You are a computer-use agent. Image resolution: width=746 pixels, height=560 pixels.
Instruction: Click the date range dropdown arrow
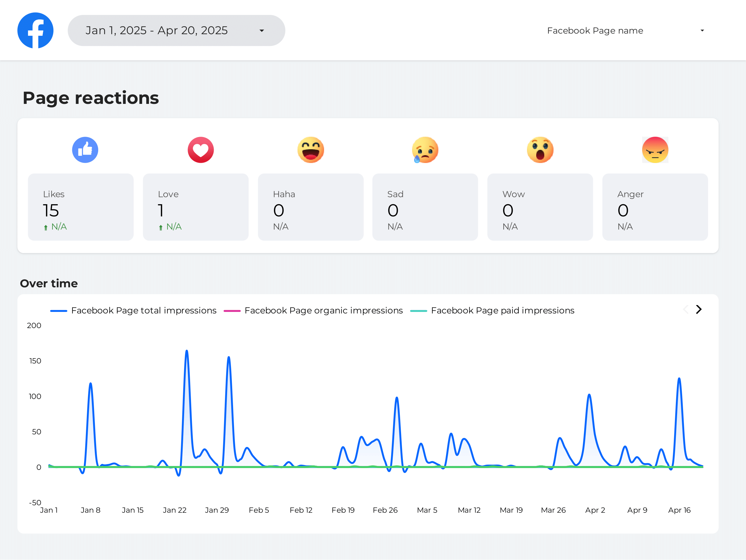(262, 31)
